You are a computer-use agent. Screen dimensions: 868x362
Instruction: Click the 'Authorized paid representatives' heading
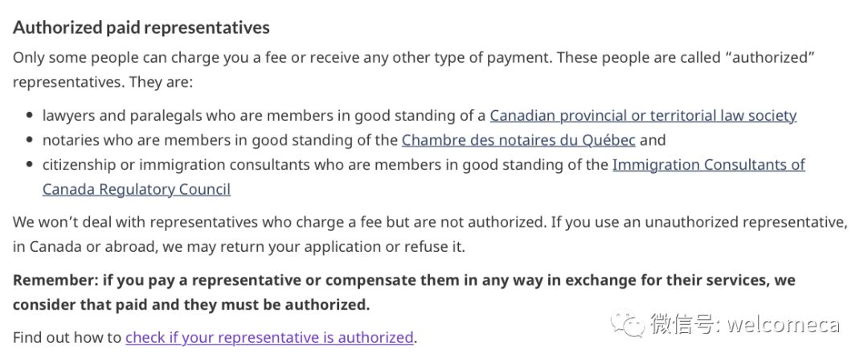point(141,27)
